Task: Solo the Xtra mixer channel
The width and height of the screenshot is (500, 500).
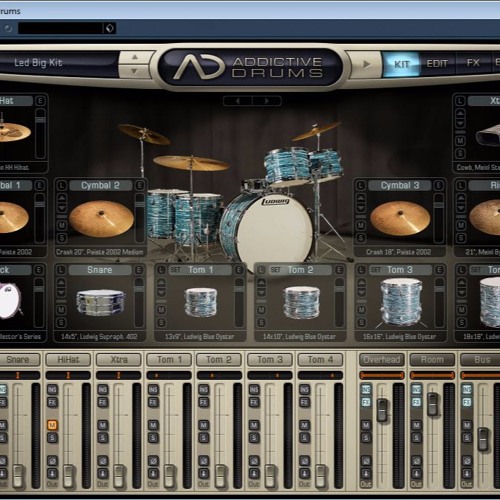Action: (x=103, y=438)
